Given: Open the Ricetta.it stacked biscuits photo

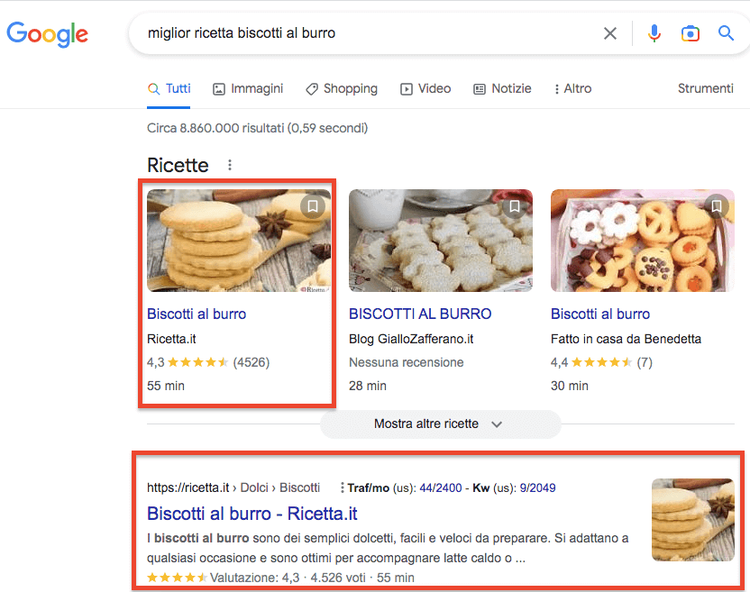Looking at the screenshot, I should [x=239, y=241].
